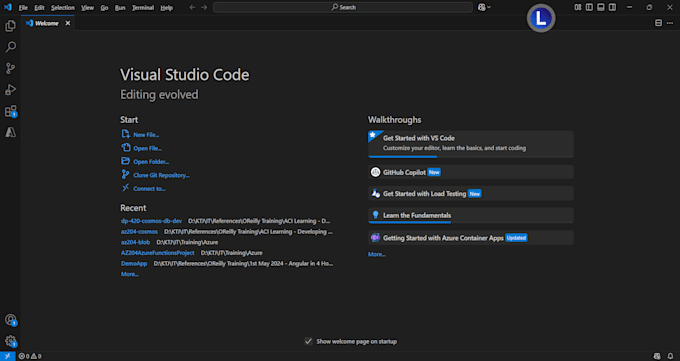Open recent folder az204-blob
The image size is (680, 361).
135,242
